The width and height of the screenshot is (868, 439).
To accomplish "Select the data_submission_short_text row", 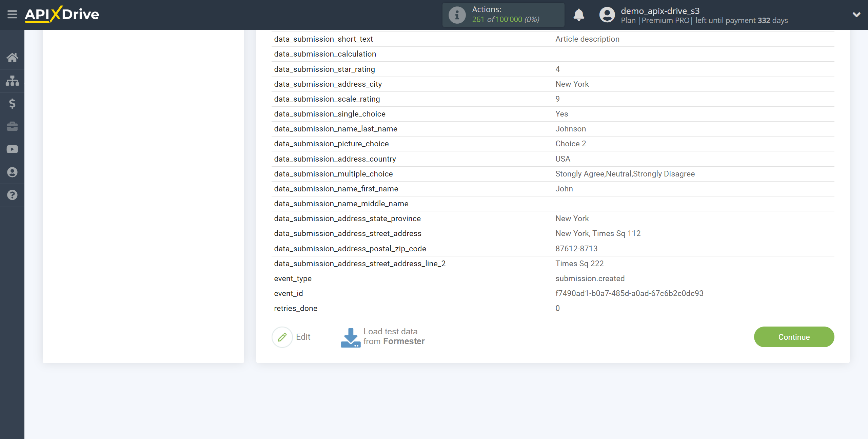I will pyautogui.click(x=553, y=39).
